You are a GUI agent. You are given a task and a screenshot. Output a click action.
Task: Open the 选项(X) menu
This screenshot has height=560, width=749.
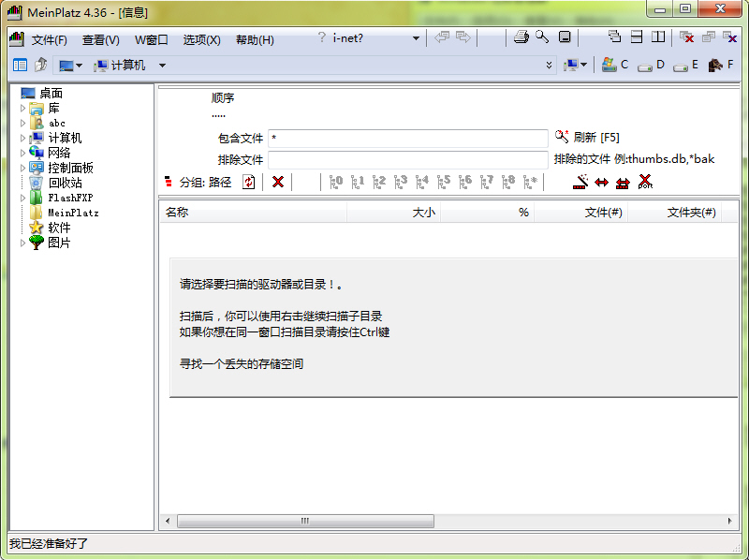[201, 39]
